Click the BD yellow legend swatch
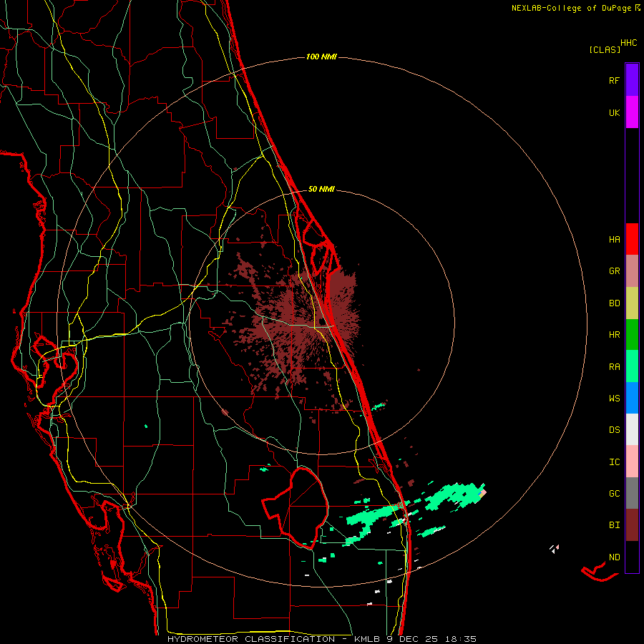Image resolution: width=644 pixels, height=644 pixels. click(x=632, y=303)
